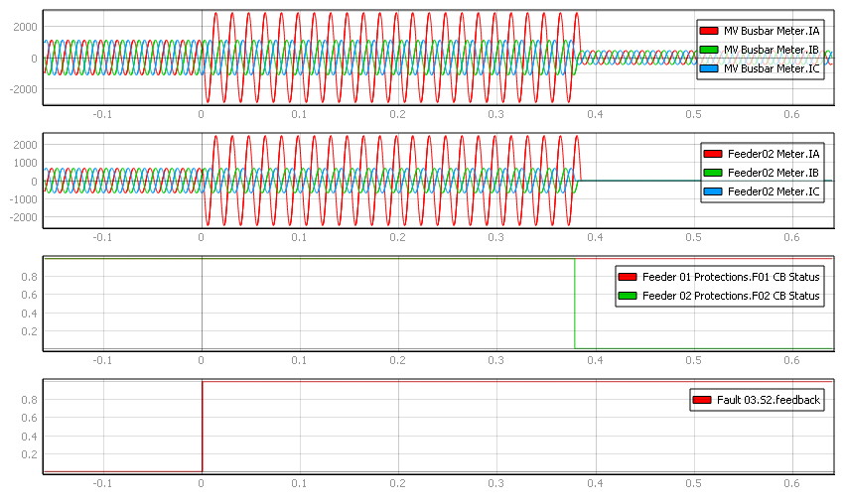Screen dimensions: 844x504
Task: Select the MV Busbar Meter.IC legend label
Action: (771, 68)
